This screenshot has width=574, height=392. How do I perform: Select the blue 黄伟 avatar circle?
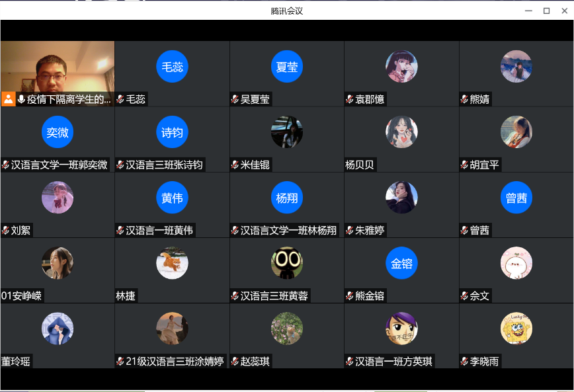172,198
